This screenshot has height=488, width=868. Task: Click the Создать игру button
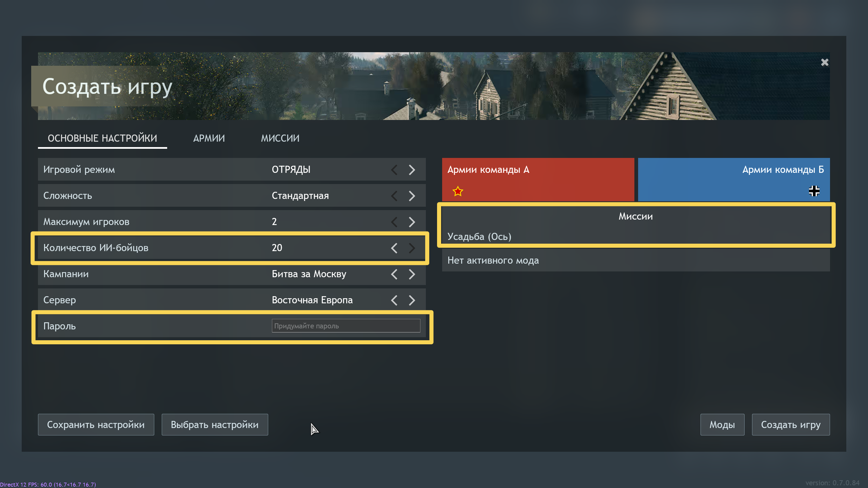[790, 425]
